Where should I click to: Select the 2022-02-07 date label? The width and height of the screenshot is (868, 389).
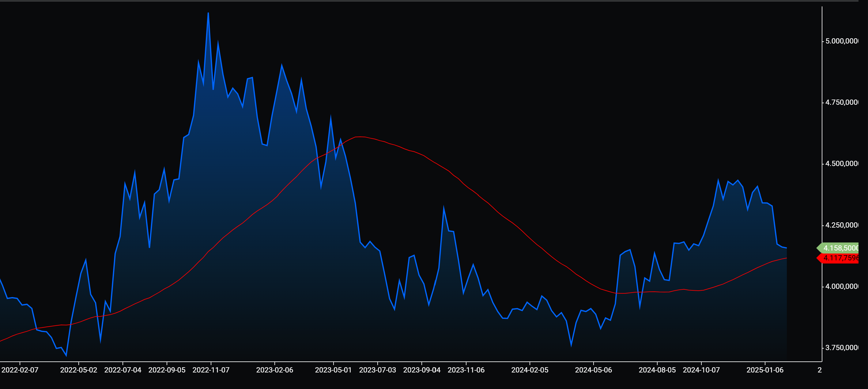(x=20, y=370)
